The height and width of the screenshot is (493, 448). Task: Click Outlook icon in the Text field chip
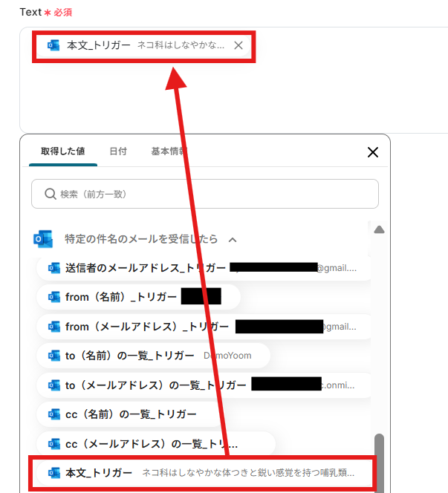pos(53,45)
